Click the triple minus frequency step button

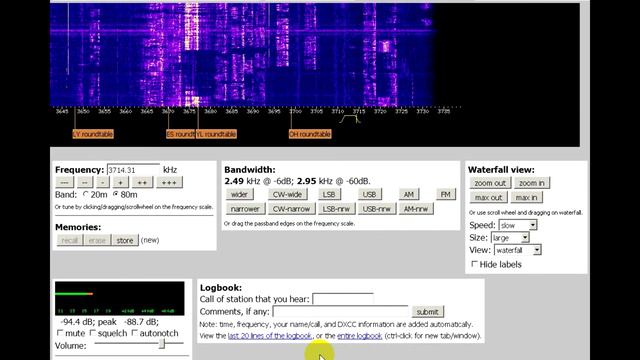coord(64,182)
